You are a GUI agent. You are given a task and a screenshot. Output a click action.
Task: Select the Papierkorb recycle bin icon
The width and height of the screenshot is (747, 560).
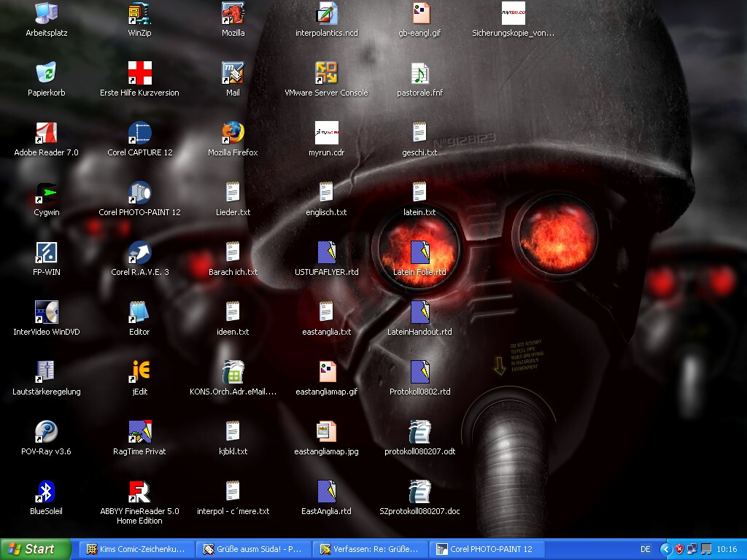coord(47,74)
